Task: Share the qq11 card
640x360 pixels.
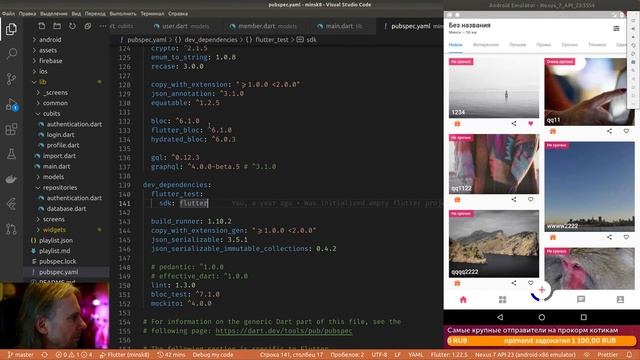Action: click(x=609, y=131)
